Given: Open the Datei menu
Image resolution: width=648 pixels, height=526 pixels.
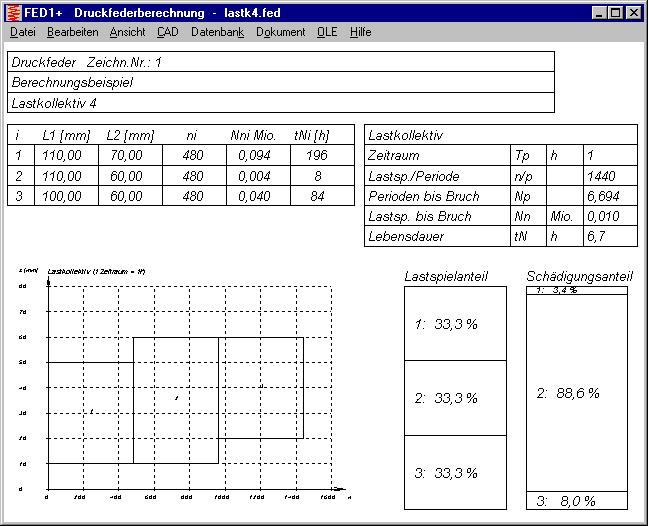Looking at the screenshot, I should coord(22,32).
